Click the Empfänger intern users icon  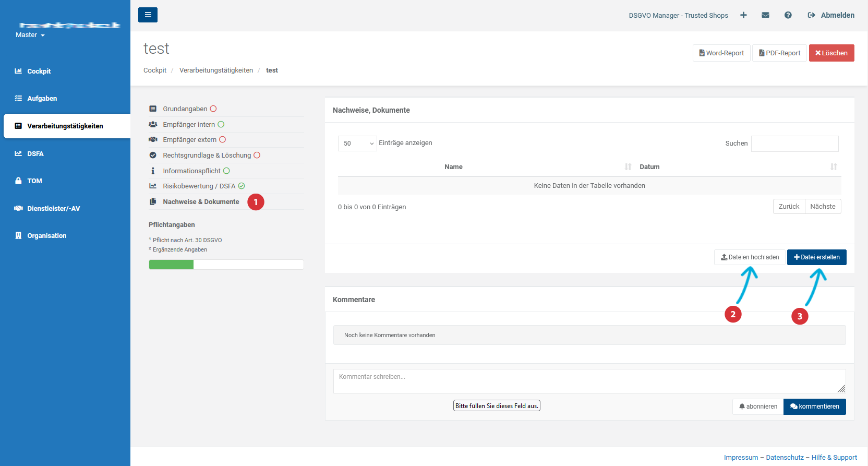pyautogui.click(x=153, y=125)
